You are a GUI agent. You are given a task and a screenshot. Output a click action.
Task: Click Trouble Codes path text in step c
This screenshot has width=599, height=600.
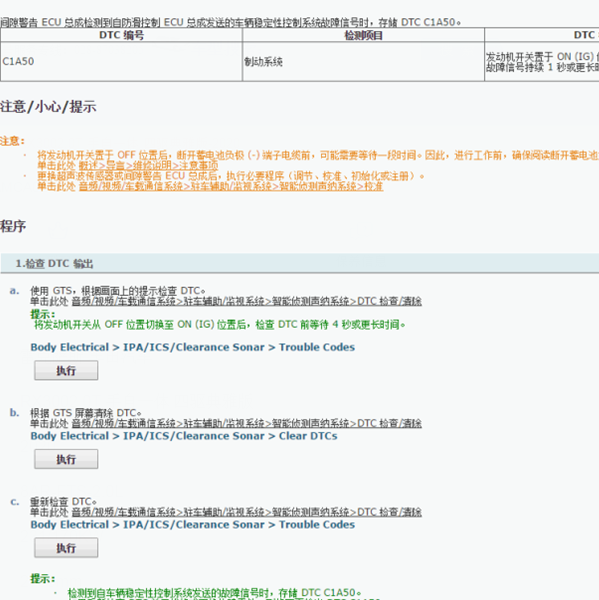(193, 525)
